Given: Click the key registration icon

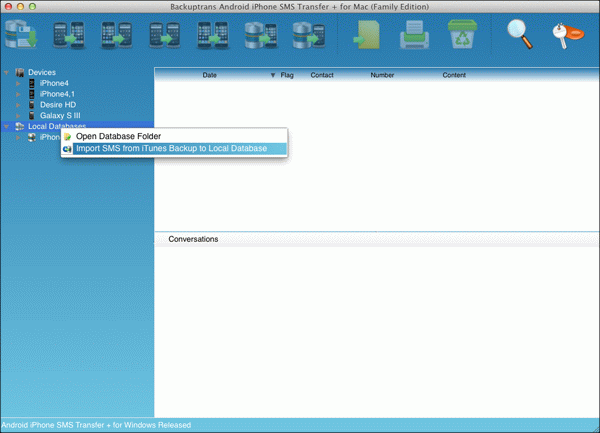Looking at the screenshot, I should (x=568, y=35).
